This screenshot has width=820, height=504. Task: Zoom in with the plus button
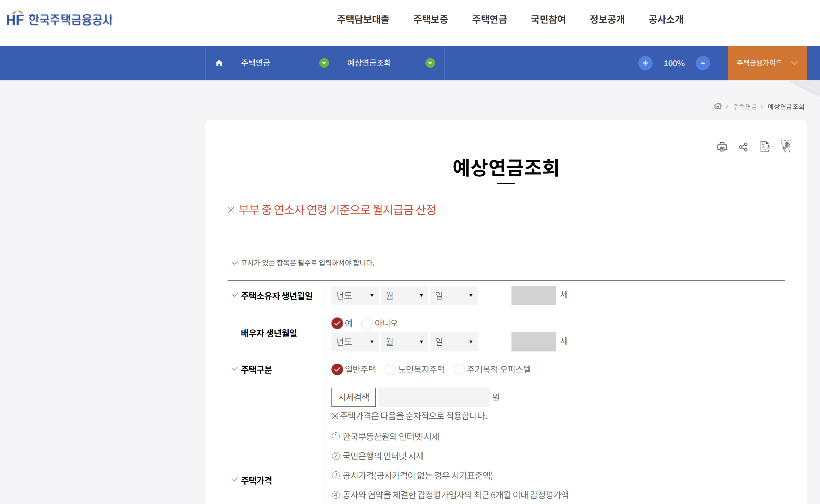tap(645, 63)
